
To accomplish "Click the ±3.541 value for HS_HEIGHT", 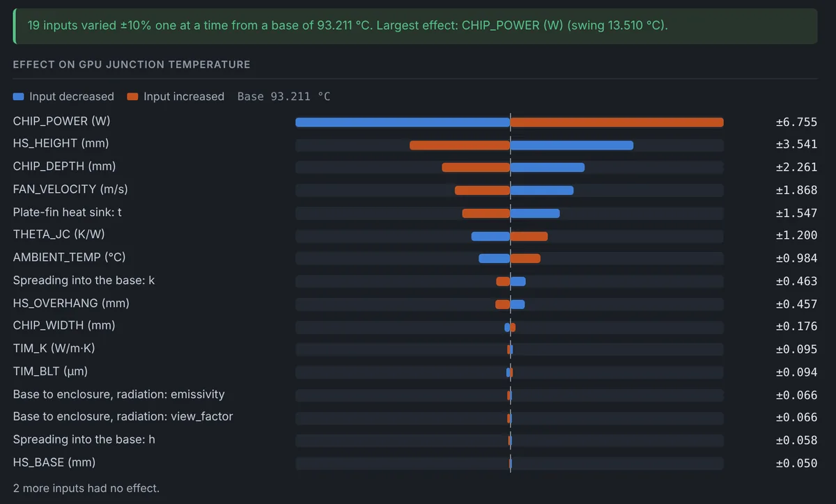I will click(x=796, y=145).
